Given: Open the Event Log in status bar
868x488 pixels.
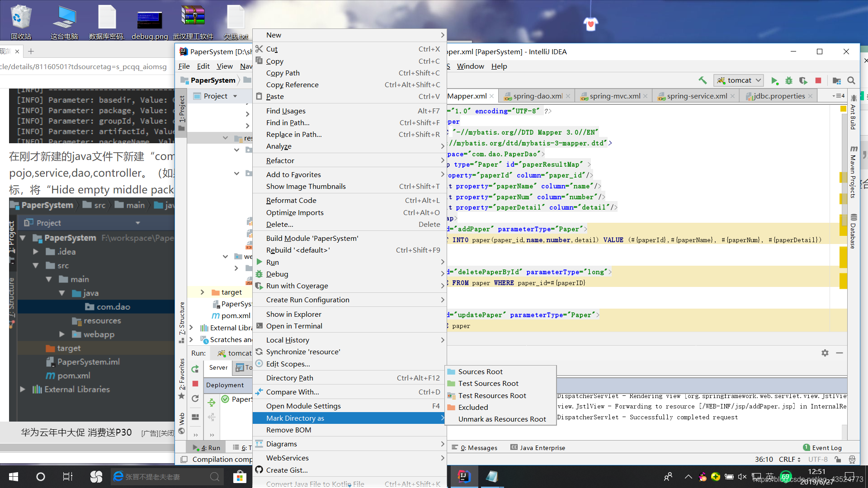Looking at the screenshot, I should click(822, 448).
